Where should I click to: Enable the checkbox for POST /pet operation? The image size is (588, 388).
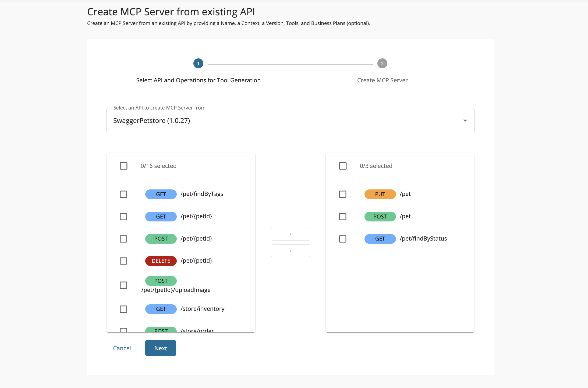[x=343, y=216]
